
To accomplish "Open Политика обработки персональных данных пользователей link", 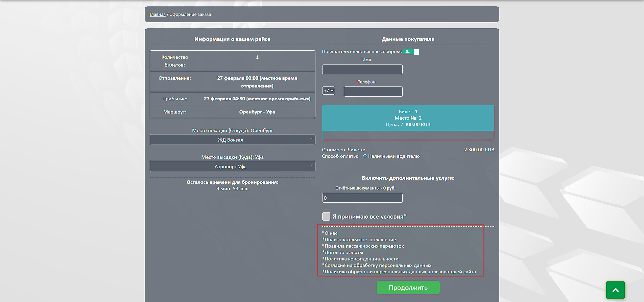I will [x=400, y=272].
